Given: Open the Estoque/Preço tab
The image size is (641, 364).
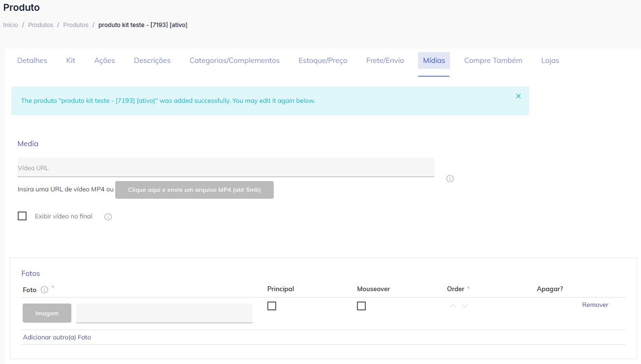Looking at the screenshot, I should tap(322, 61).
